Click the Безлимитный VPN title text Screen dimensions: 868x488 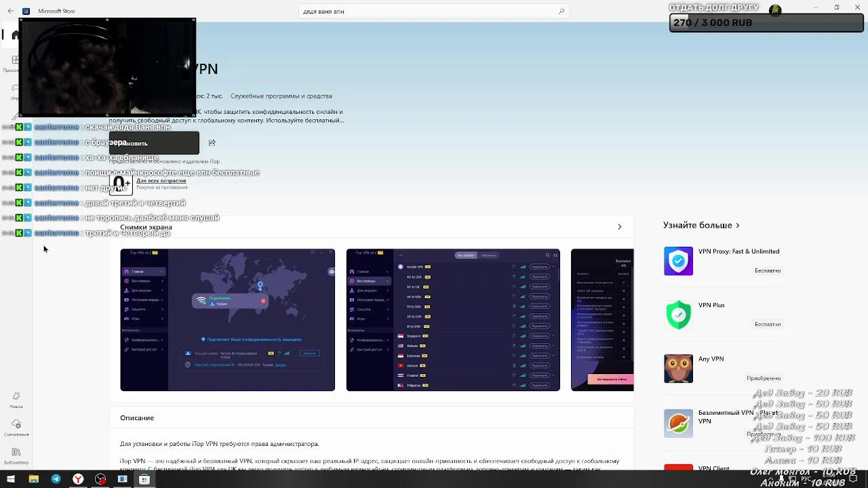pos(738,416)
